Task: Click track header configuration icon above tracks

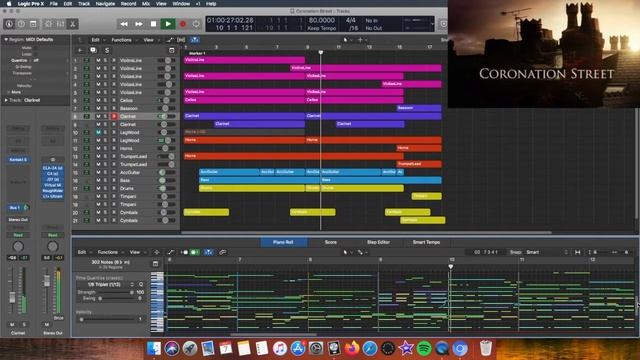Action: pyautogui.click(x=171, y=50)
